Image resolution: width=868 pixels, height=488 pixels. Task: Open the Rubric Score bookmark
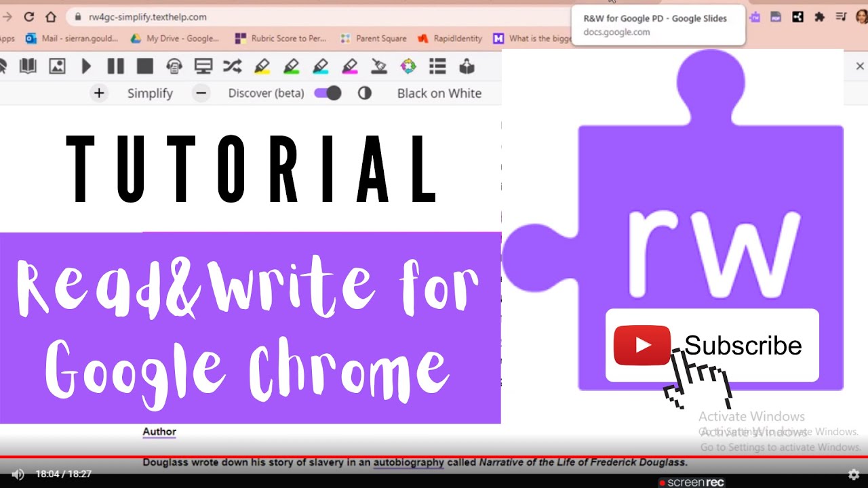[x=281, y=39]
